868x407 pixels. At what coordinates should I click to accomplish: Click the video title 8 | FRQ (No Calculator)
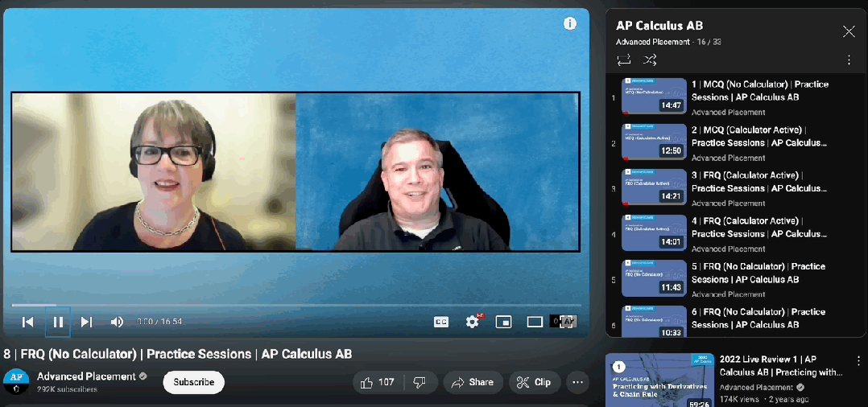(x=178, y=354)
